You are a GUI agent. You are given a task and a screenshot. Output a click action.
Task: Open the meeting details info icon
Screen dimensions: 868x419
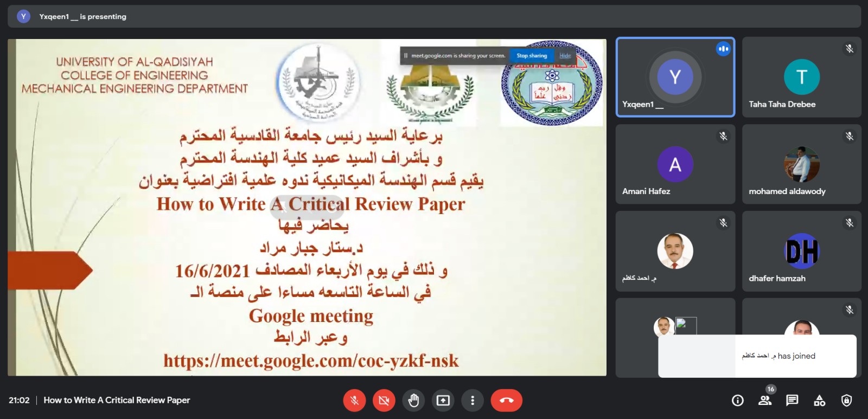coord(738,401)
